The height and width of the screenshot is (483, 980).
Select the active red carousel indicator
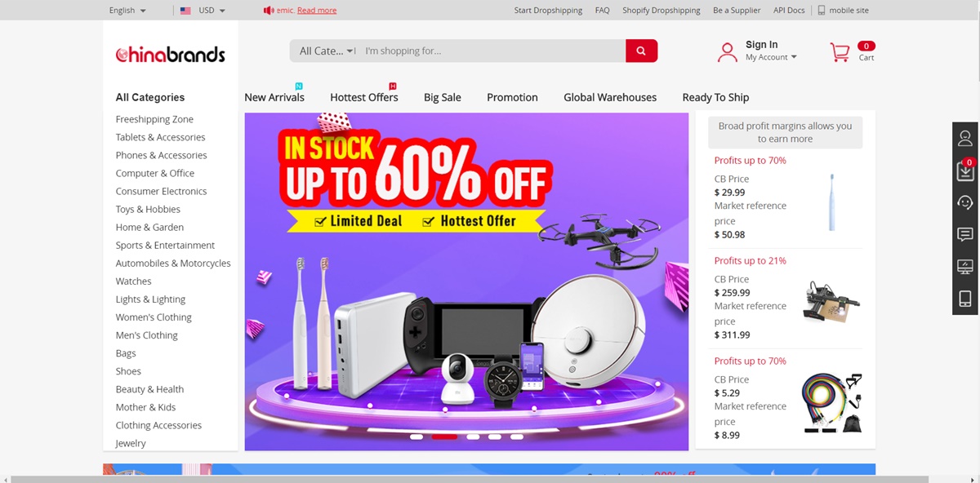(x=444, y=436)
